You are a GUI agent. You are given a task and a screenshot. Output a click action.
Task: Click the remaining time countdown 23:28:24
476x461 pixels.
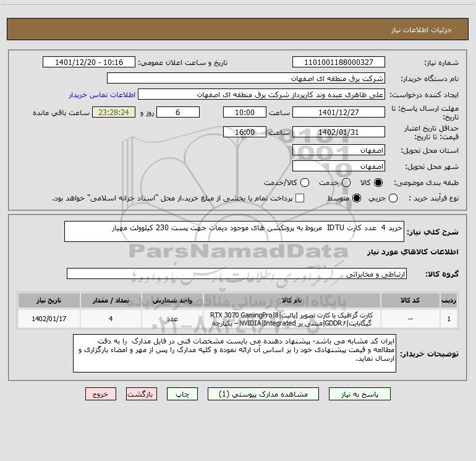114,113
